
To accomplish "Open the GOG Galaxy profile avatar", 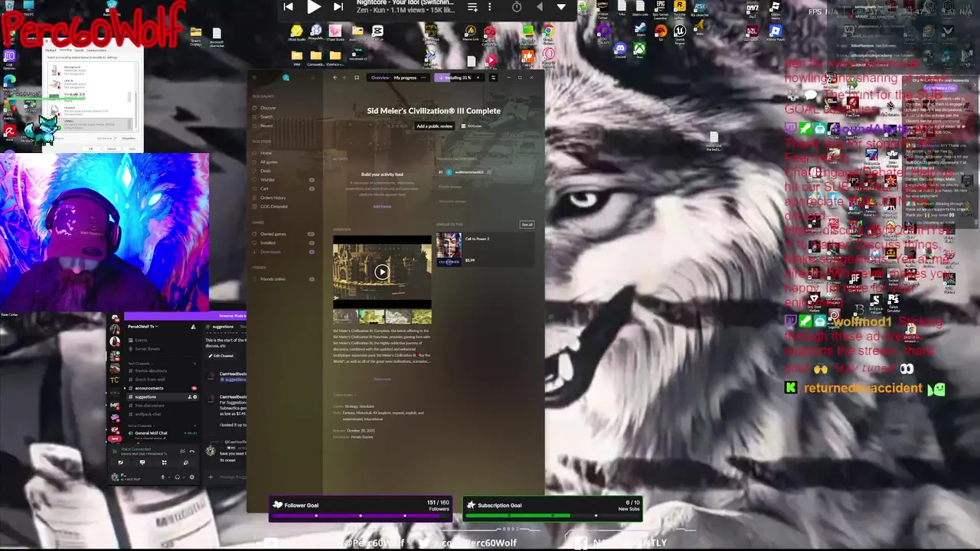I will coord(286,77).
